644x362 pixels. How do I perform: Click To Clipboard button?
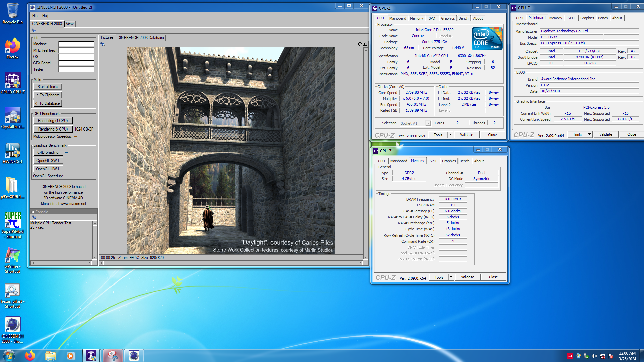[47, 95]
